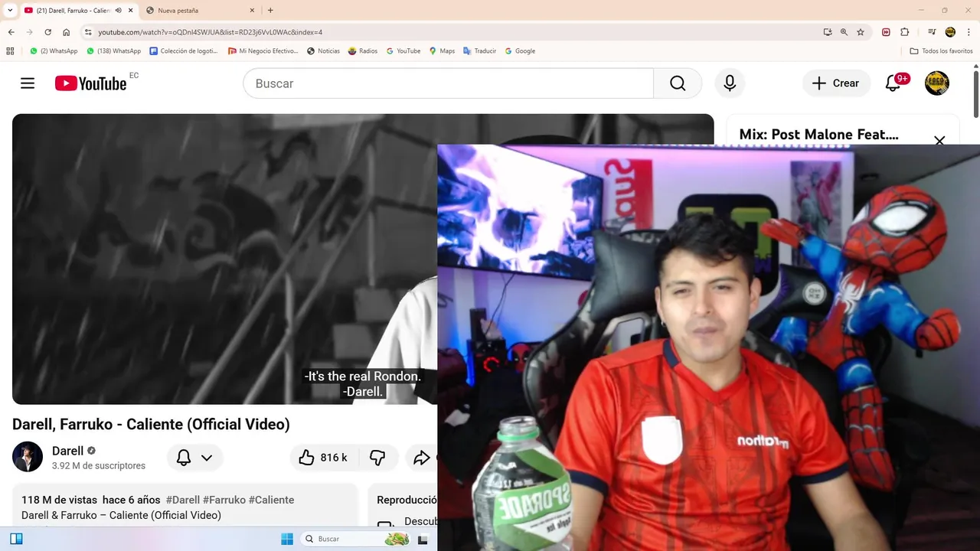Open browser home page icon
980x551 pixels.
pos(67,32)
